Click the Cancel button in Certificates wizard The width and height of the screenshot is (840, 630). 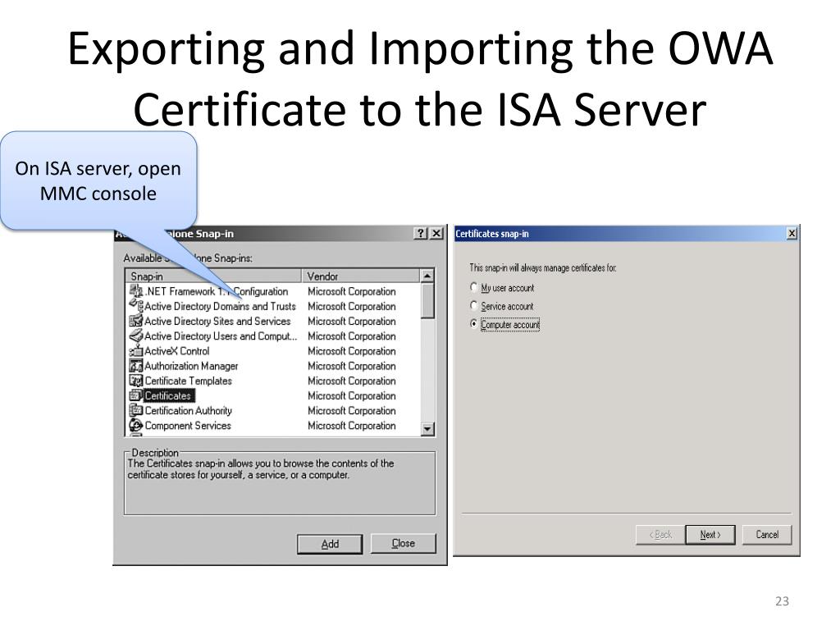(x=767, y=535)
